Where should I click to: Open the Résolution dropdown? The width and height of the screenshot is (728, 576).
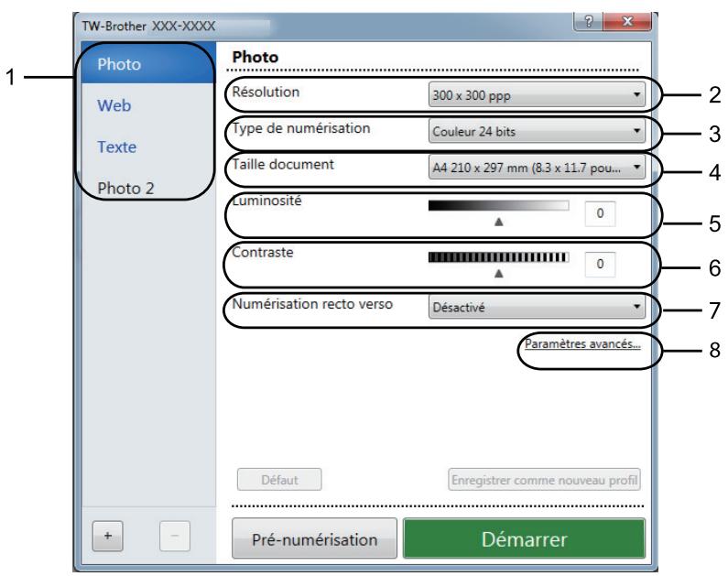coord(537,95)
